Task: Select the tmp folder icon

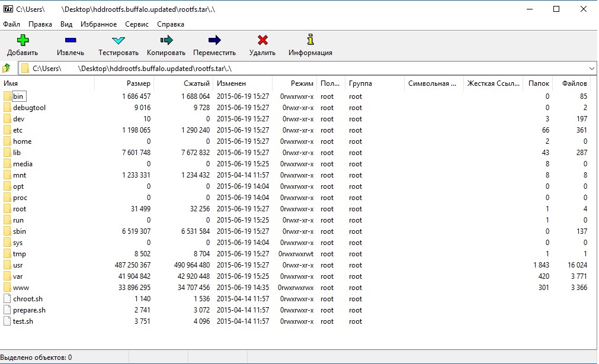Action: [x=7, y=254]
